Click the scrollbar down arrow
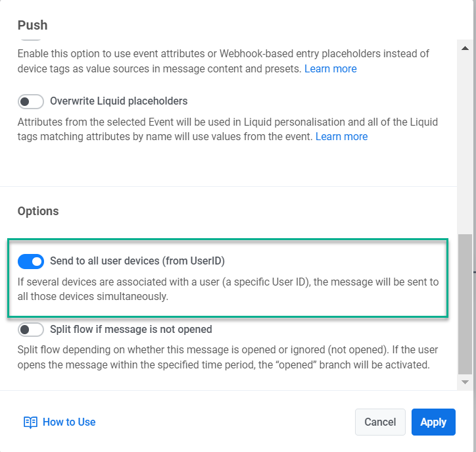Image resolution: width=476 pixels, height=452 pixels. tap(465, 382)
